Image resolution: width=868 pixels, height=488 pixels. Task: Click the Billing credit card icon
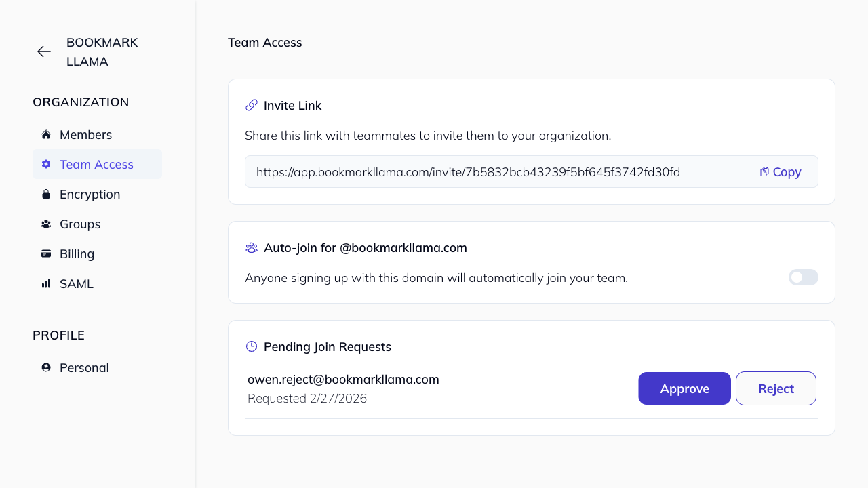point(46,253)
